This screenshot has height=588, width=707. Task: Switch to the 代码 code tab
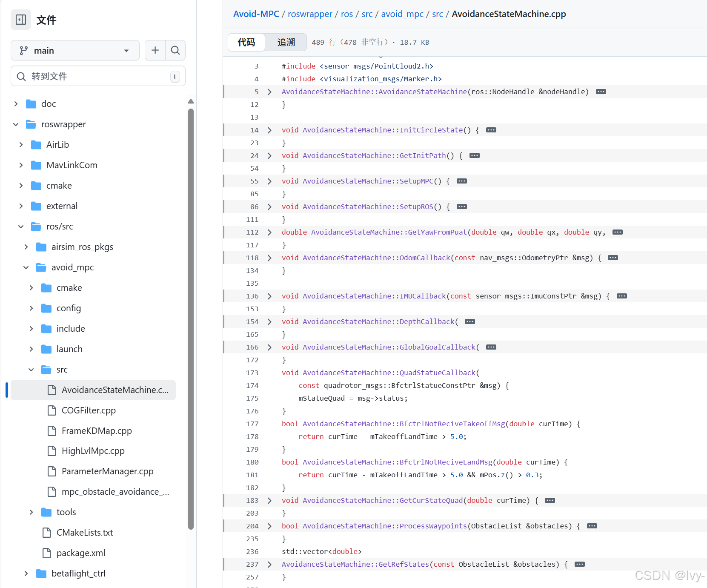click(x=246, y=42)
